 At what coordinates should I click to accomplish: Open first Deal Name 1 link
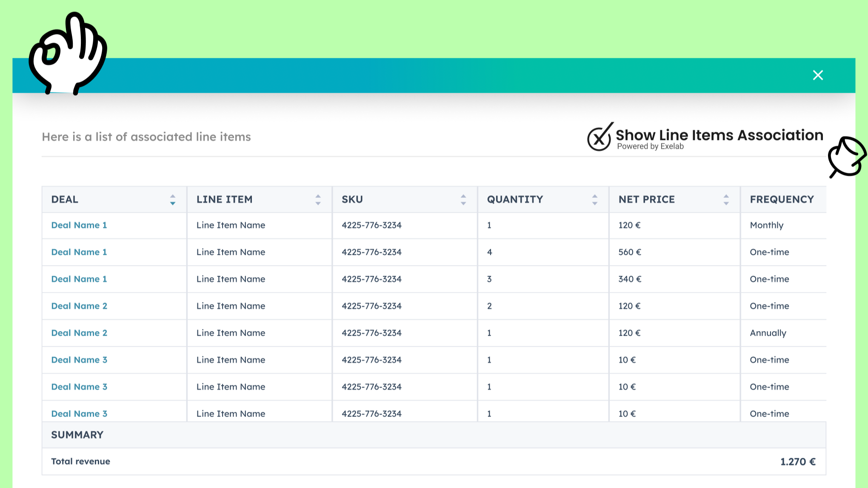click(79, 225)
